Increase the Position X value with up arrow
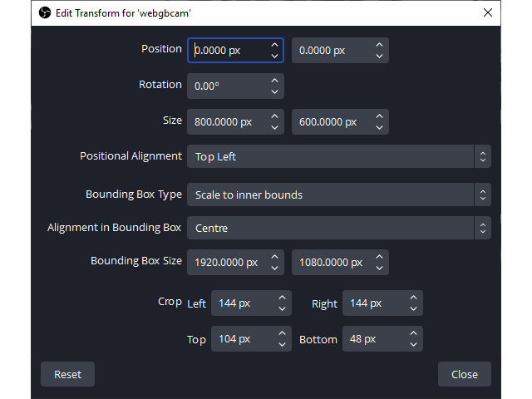Screen dimensions: 532x399 pos(275,45)
